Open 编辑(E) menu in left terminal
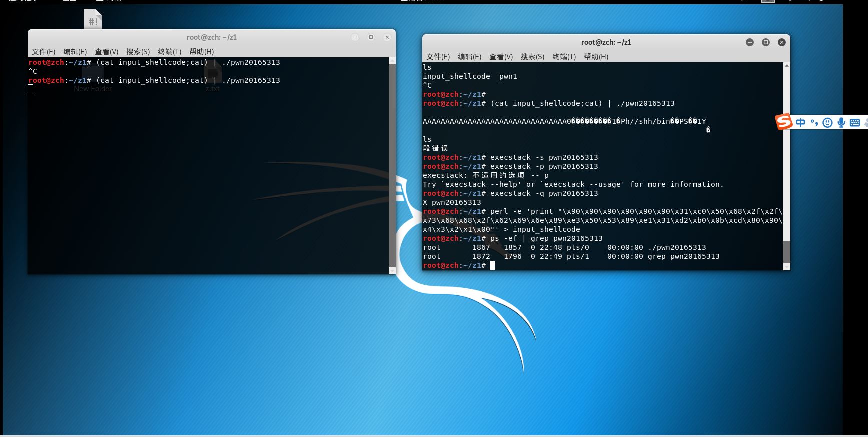Screen dimensions: 868x437 [75, 52]
